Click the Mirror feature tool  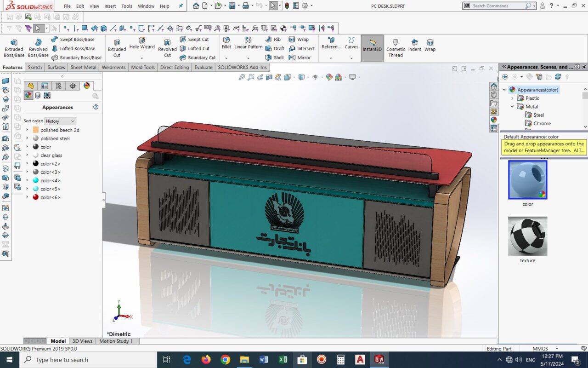tap(300, 57)
